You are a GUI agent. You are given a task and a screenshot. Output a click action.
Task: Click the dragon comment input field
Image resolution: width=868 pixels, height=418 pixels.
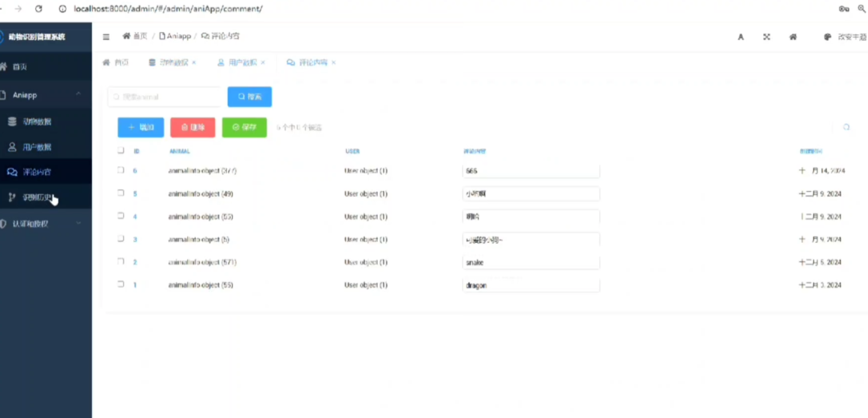pos(530,285)
